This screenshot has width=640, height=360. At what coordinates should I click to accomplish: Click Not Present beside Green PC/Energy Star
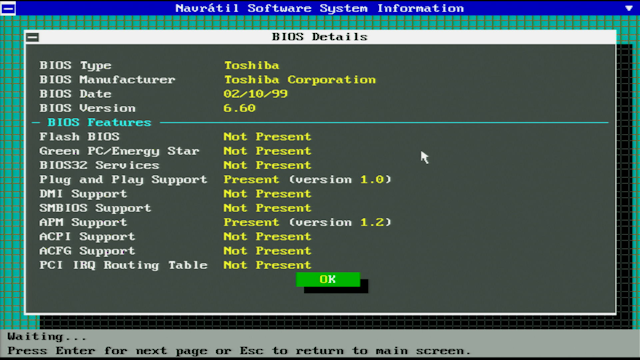click(267, 151)
